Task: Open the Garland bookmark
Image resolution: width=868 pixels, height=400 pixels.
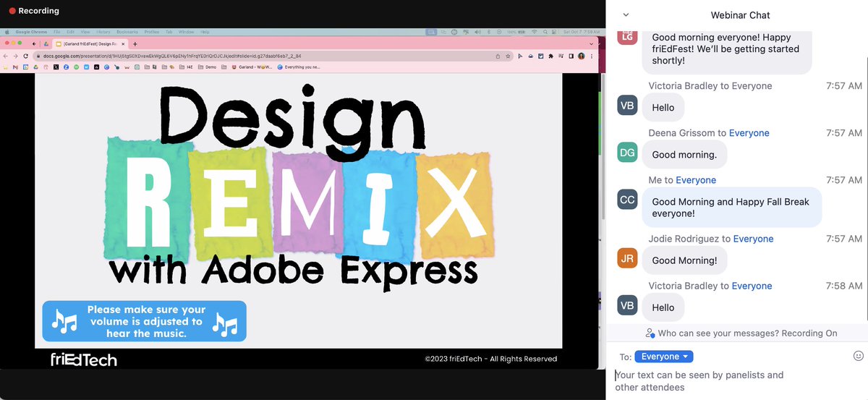Action: point(252,67)
